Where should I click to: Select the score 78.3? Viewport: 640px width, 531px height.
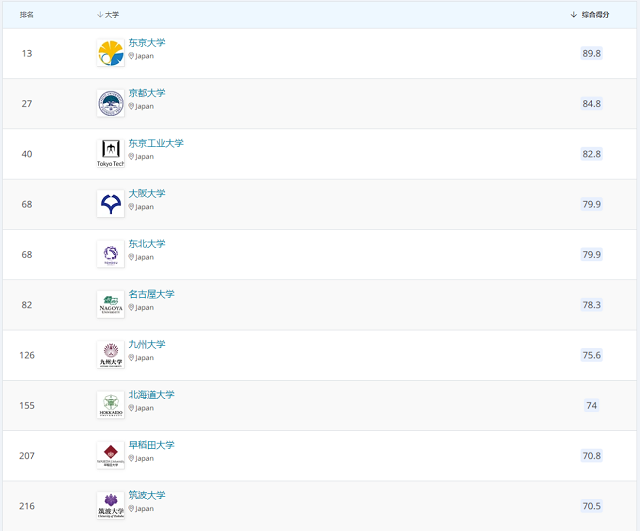[x=591, y=304]
